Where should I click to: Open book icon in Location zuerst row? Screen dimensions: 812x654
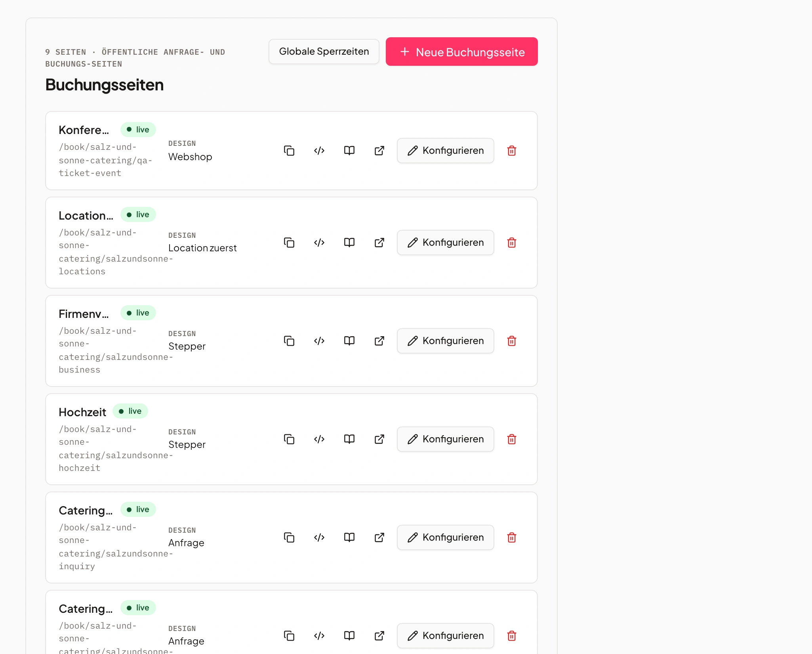click(349, 243)
